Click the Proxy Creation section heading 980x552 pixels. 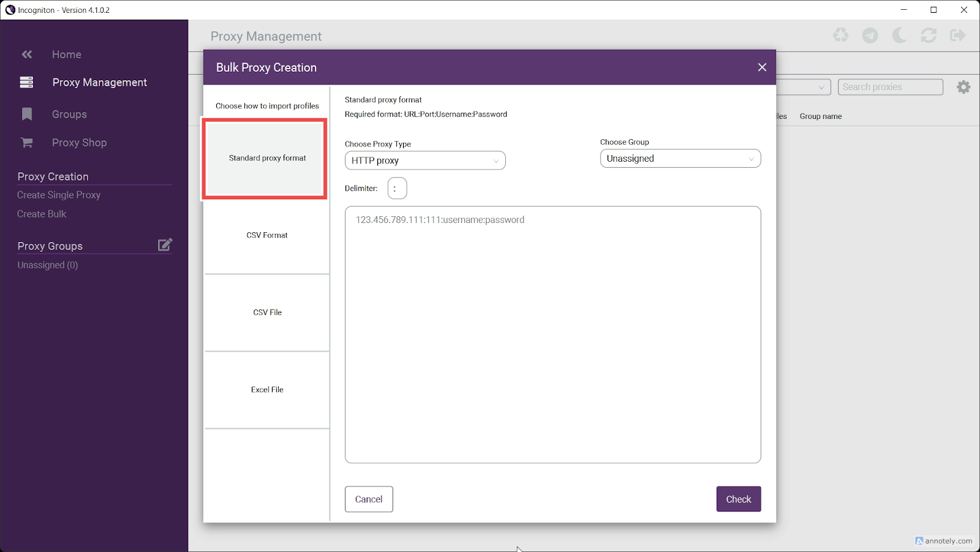(53, 176)
